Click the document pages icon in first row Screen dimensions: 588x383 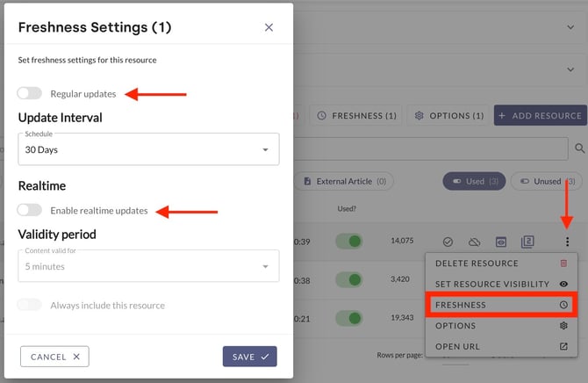(x=527, y=242)
